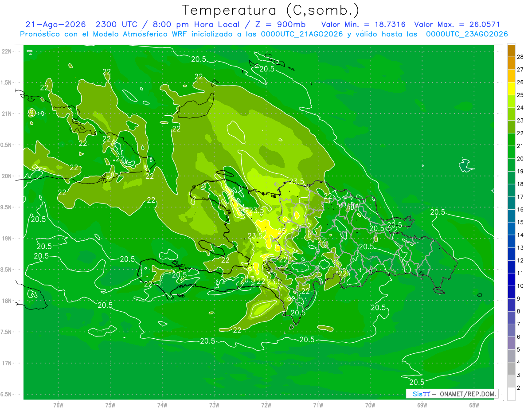
Task: Click the end time "0000UTC_23AGO2026"
Action: (x=466, y=34)
